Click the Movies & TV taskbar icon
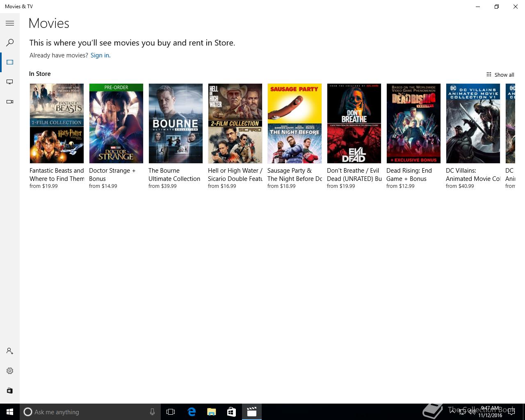The height and width of the screenshot is (420, 525). click(x=252, y=412)
